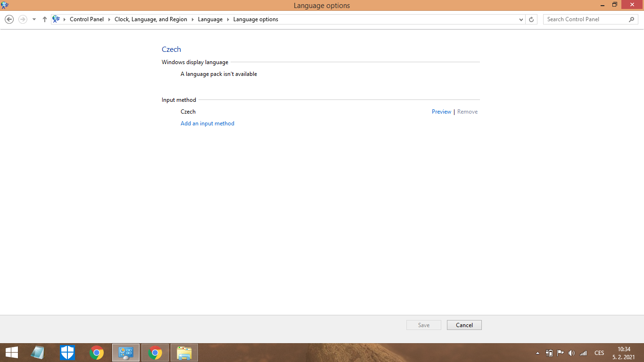Click the Windows display language label
The image size is (644, 362).
[x=195, y=62]
